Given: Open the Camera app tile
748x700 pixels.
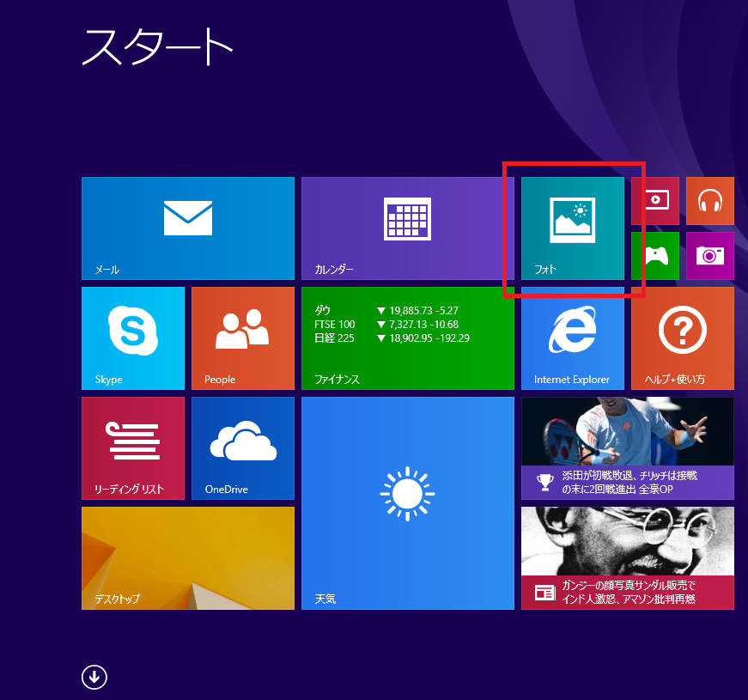Looking at the screenshot, I should [710, 256].
